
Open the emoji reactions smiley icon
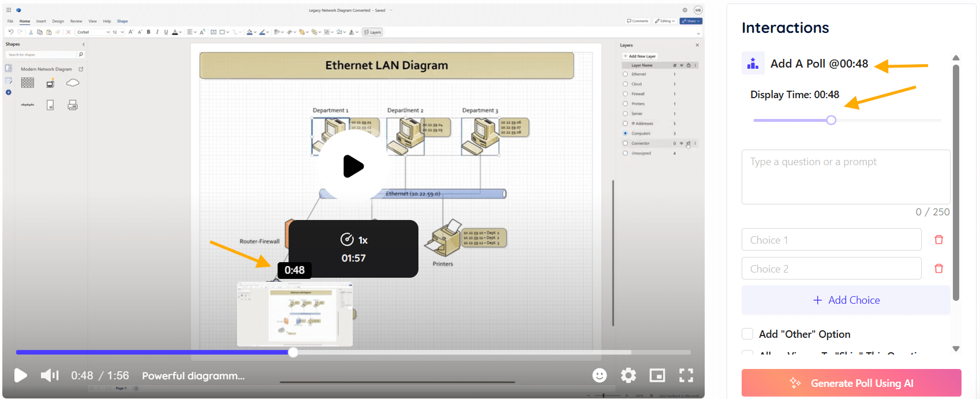[600, 375]
